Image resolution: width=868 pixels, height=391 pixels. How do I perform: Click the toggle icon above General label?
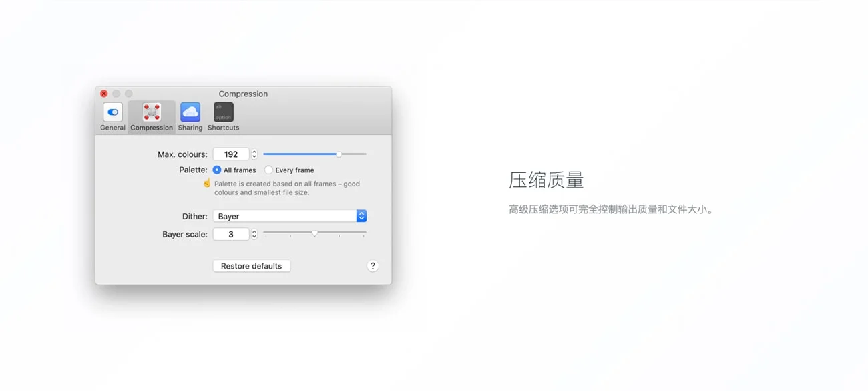[x=112, y=111]
